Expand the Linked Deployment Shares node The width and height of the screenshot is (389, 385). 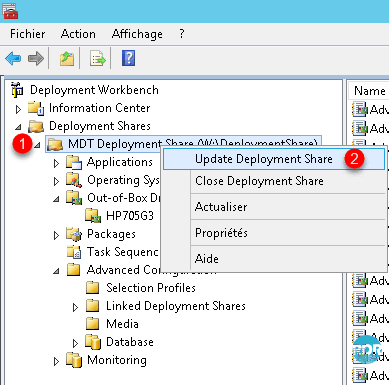tap(75, 307)
